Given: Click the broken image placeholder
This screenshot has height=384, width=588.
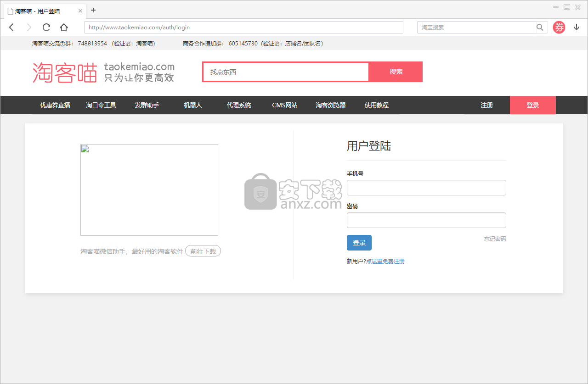Looking at the screenshot, I should [x=149, y=190].
